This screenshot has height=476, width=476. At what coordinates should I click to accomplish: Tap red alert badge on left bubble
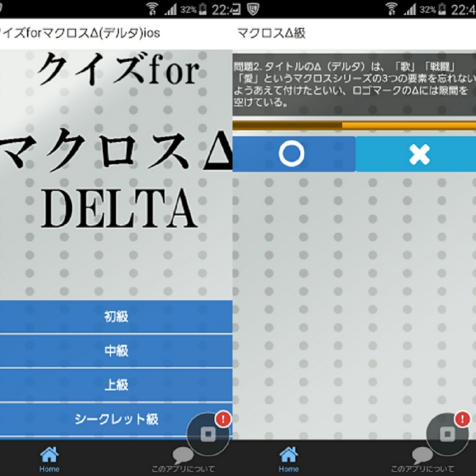[223, 419]
